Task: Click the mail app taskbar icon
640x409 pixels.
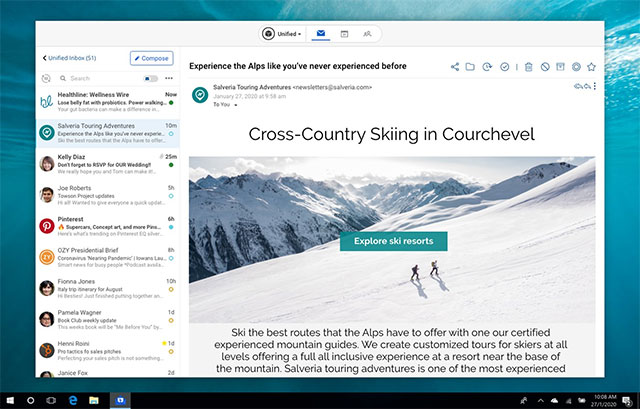Action: tap(120, 400)
